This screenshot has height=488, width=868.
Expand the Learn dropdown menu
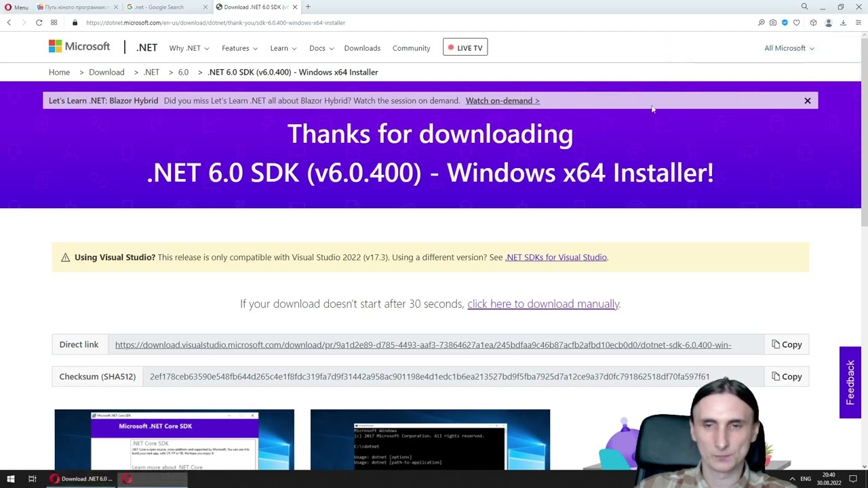click(x=283, y=48)
